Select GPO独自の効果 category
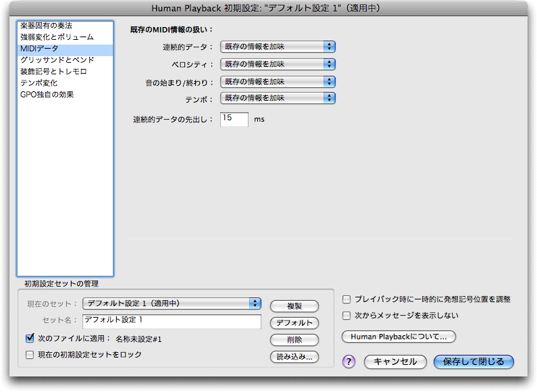The width and height of the screenshot is (537, 392). (65, 95)
